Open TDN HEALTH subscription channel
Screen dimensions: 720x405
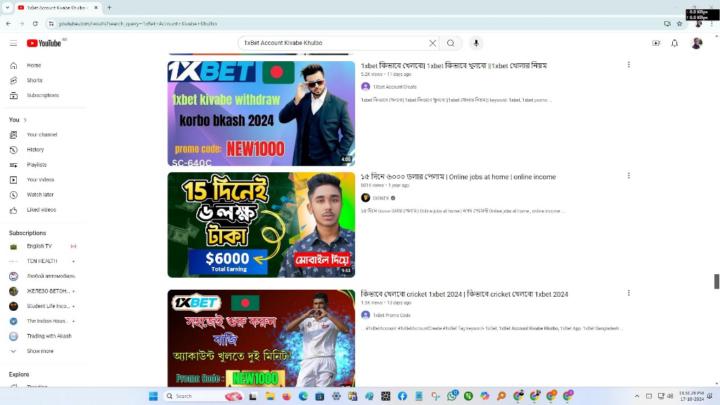(x=44, y=261)
